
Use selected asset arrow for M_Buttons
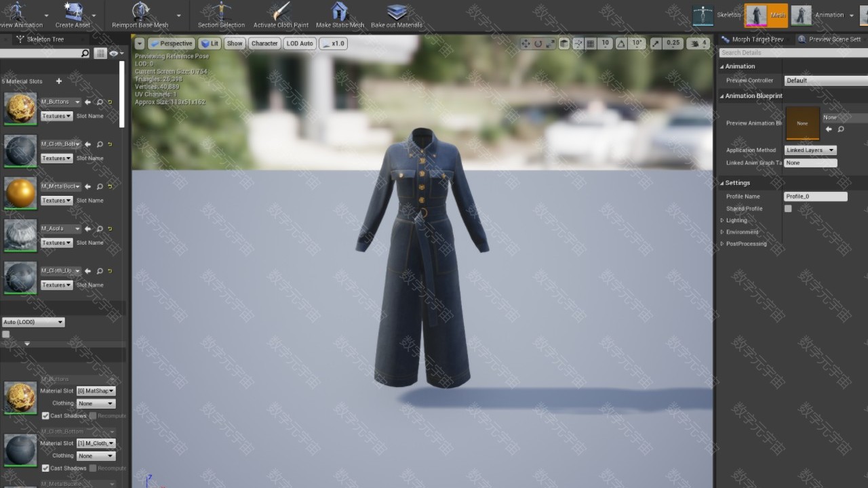click(x=87, y=102)
